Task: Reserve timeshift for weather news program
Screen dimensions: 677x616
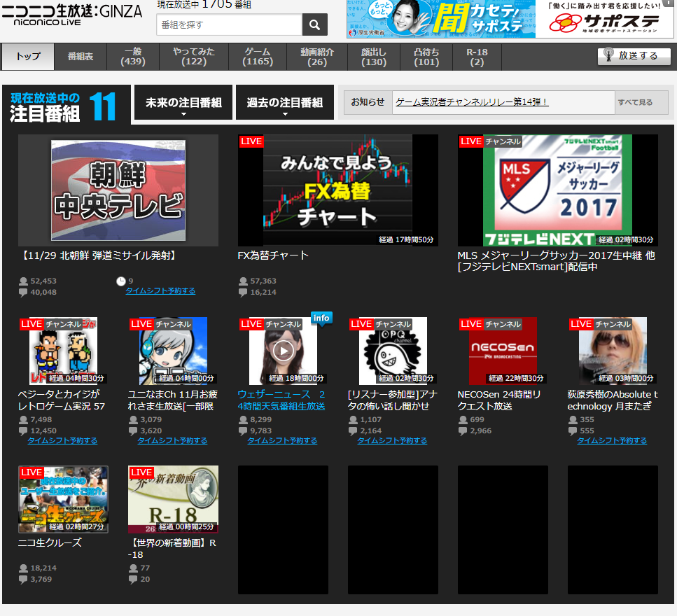Action: point(282,441)
